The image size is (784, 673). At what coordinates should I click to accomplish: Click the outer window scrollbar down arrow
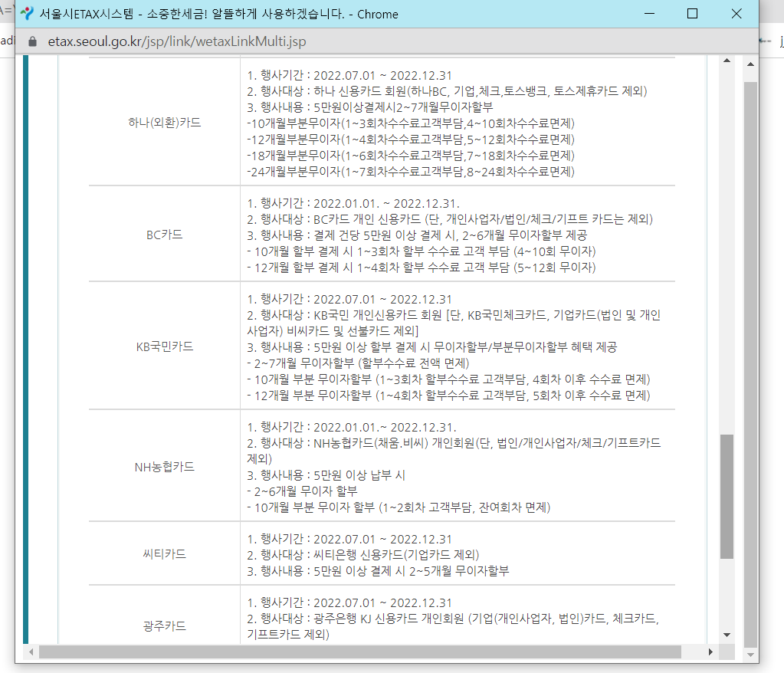tap(750, 655)
